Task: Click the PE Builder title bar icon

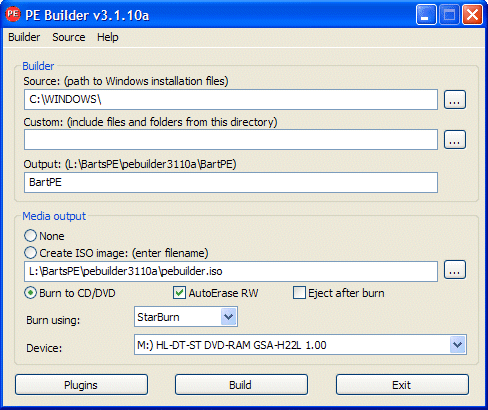Action: click(x=13, y=14)
